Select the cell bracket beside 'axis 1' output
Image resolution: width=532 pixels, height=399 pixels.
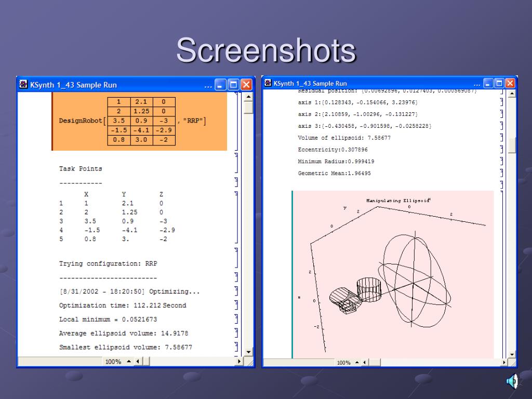(502, 102)
